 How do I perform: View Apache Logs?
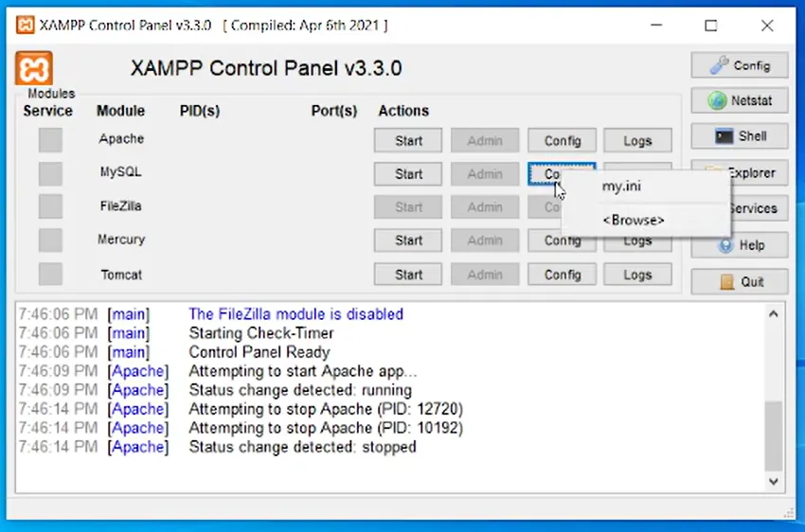point(637,140)
